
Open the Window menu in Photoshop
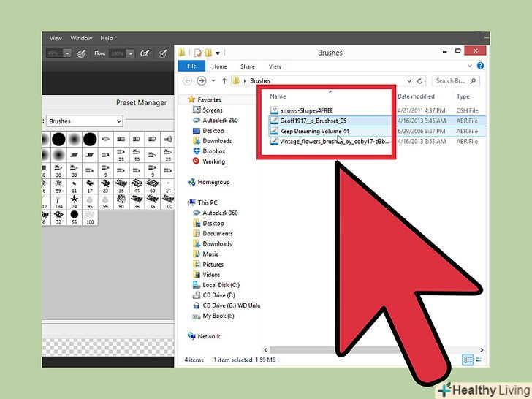(81, 38)
